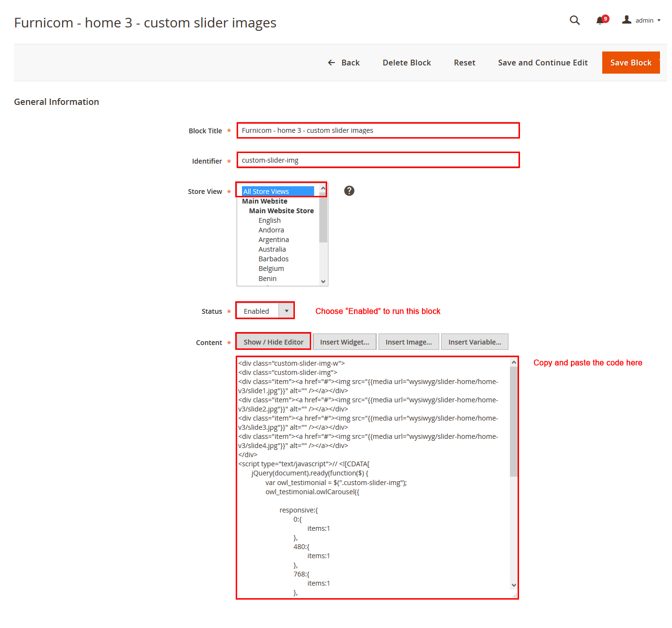
Task: Select All Store Views option
Action: 278,192
